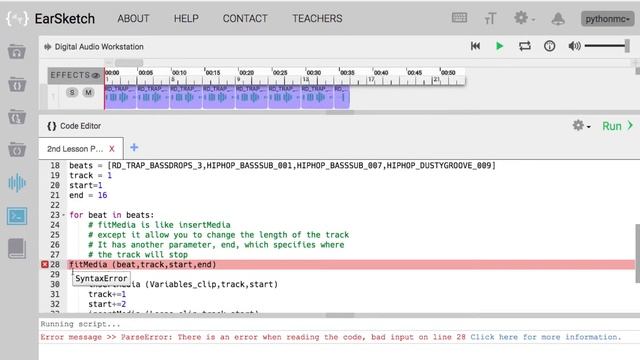640x360 pixels.
Task: Toggle EFFECTS visibility eye
Action: [x=96, y=76]
